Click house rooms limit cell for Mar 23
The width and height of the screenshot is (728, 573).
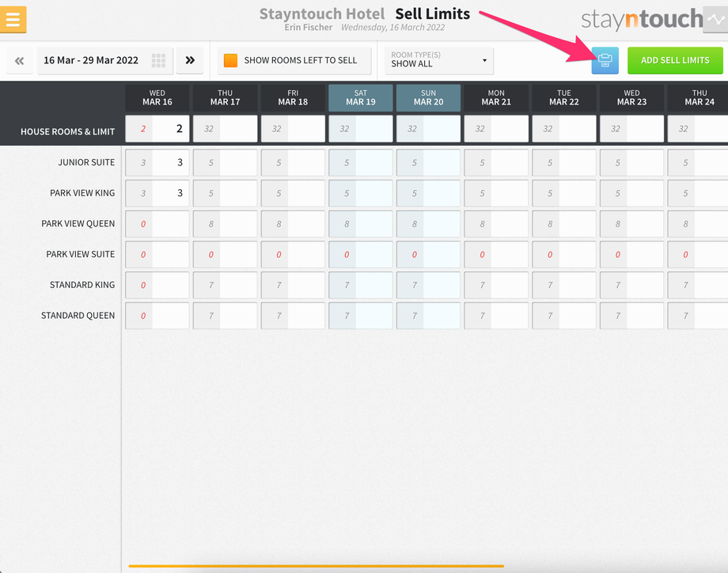646,129
